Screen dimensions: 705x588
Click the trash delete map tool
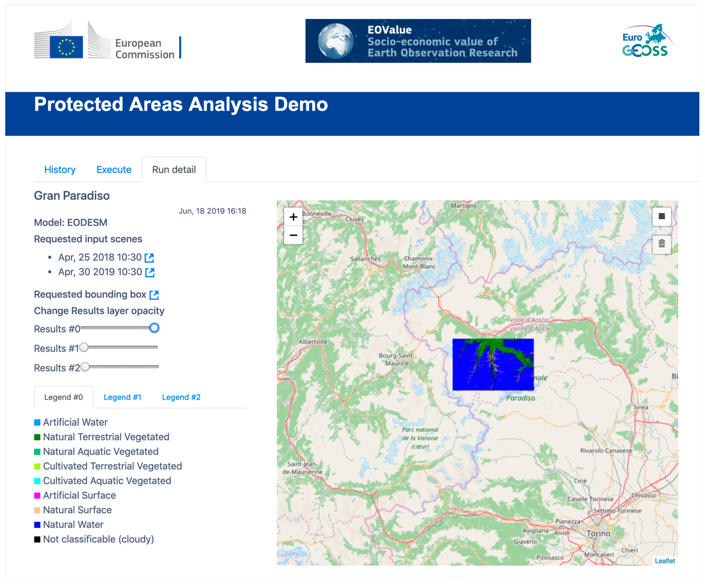tap(661, 244)
